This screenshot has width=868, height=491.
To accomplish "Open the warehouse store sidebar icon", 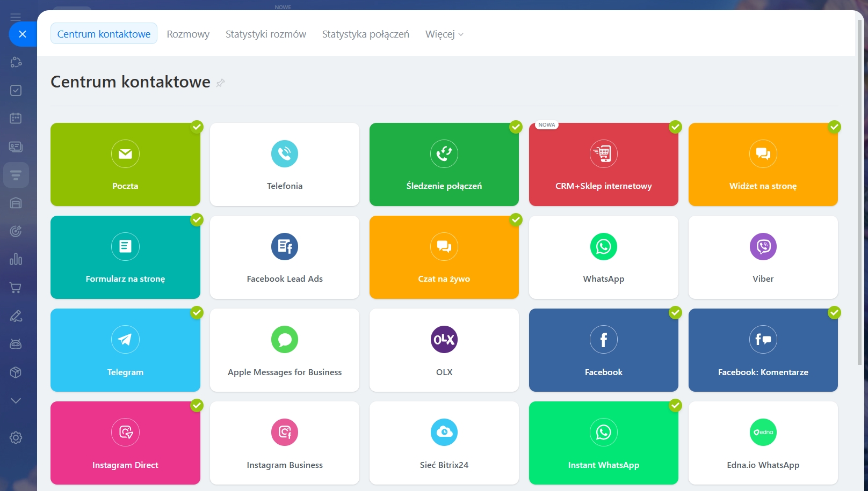I will [x=16, y=203].
